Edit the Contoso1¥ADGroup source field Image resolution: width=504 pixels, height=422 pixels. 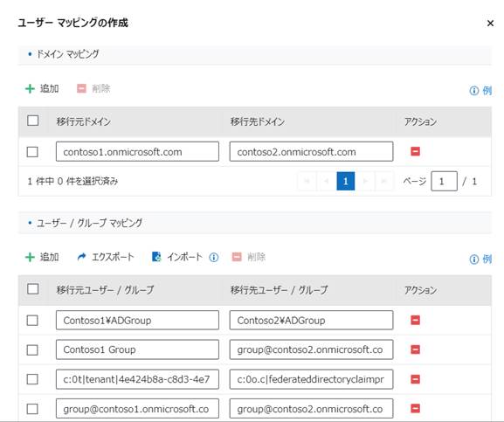137,320
